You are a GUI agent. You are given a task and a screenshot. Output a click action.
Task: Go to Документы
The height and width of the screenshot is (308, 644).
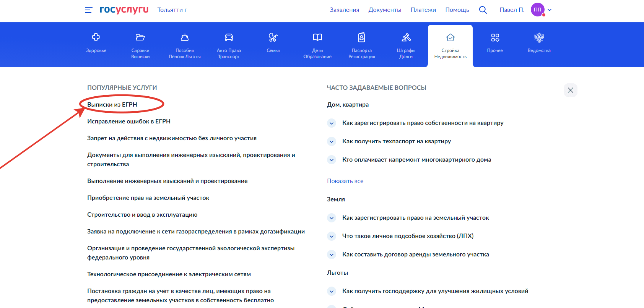[x=385, y=10]
